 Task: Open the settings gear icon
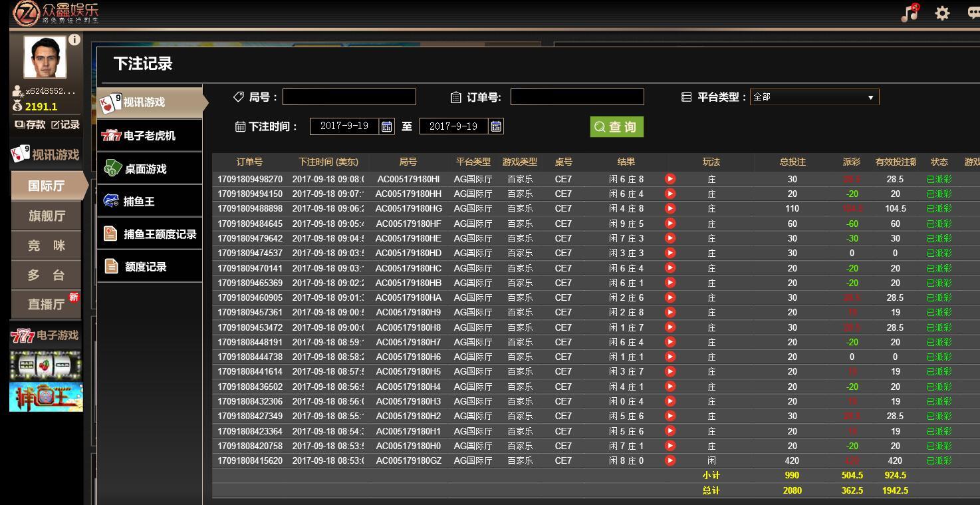pyautogui.click(x=942, y=13)
